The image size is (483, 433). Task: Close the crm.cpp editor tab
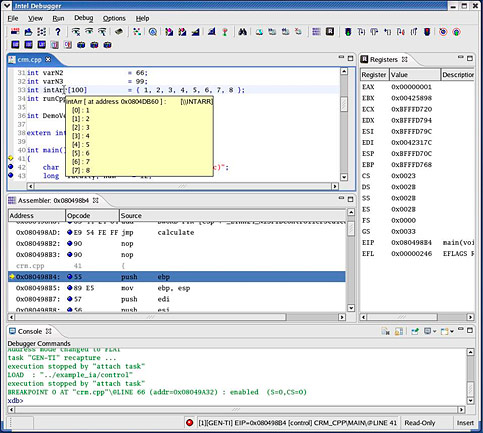(48, 59)
